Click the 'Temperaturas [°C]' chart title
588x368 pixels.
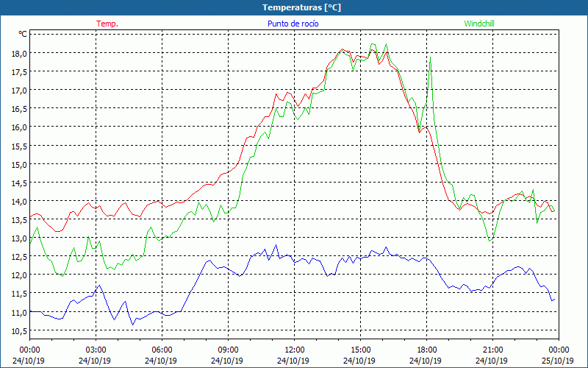coord(301,7)
